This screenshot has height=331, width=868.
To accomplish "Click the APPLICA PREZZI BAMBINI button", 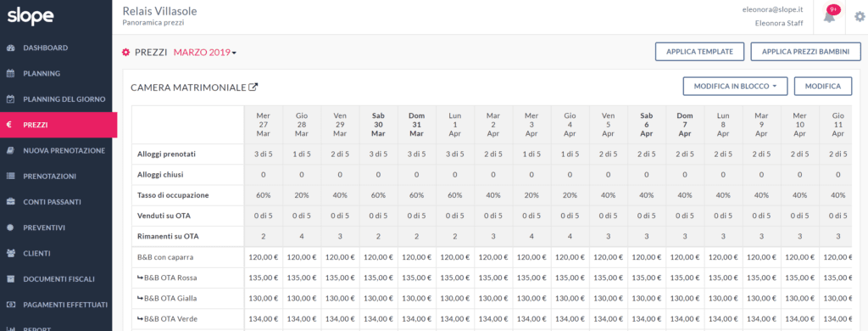I will pyautogui.click(x=806, y=52).
